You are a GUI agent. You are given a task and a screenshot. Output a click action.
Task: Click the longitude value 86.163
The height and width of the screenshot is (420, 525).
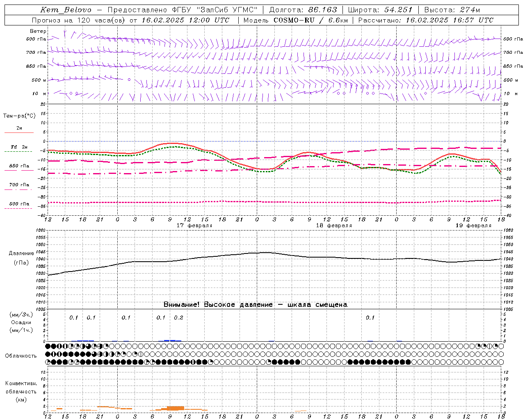pos(322,10)
